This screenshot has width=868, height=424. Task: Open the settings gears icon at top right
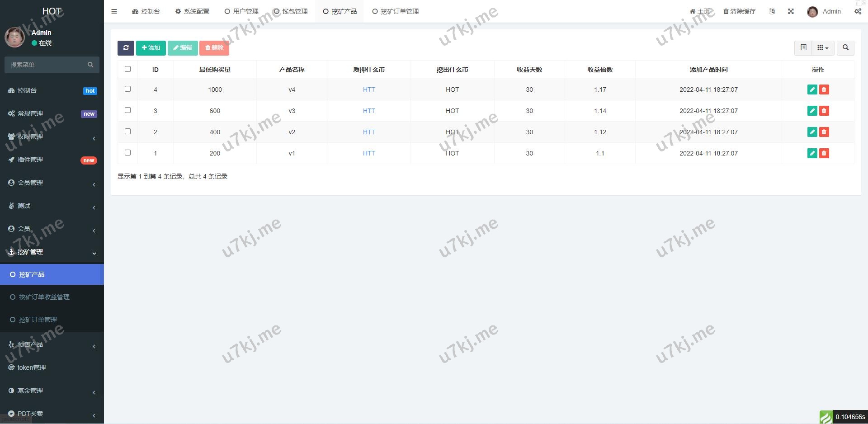(858, 11)
